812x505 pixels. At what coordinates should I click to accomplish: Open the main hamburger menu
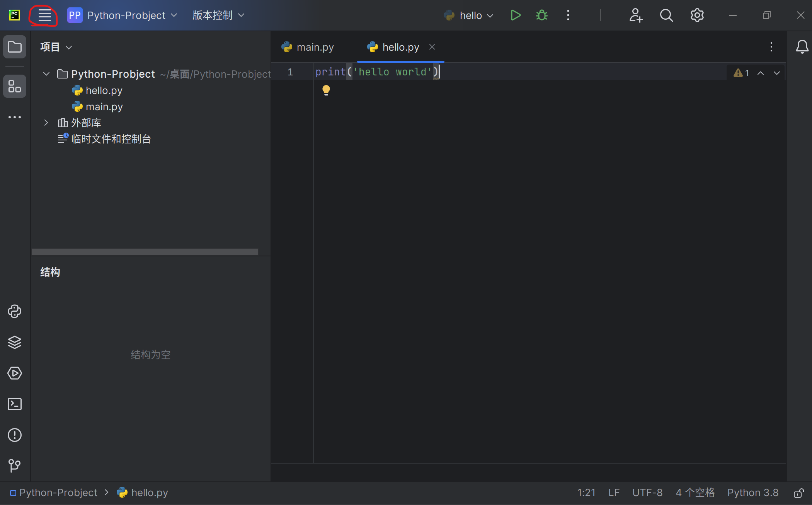coord(44,15)
